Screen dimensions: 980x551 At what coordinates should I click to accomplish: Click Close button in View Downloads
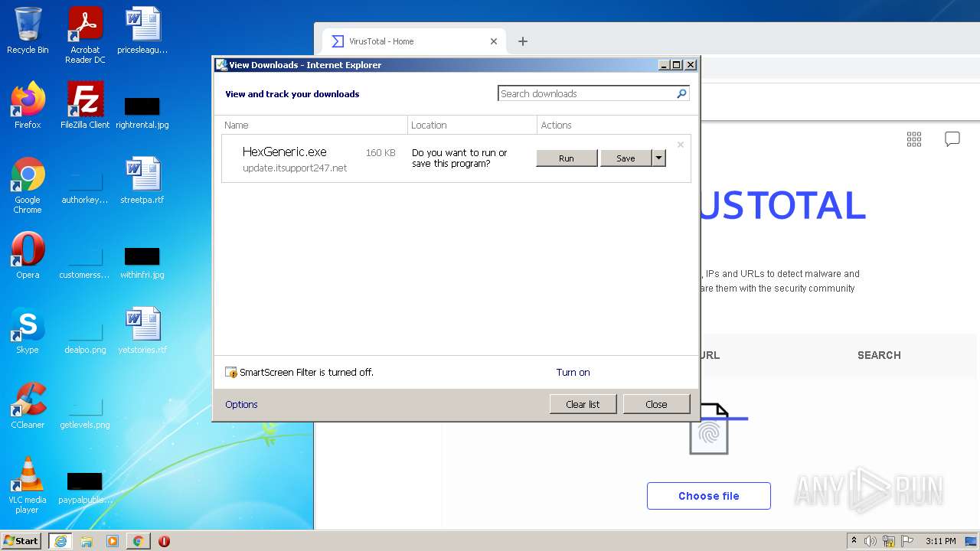point(656,404)
